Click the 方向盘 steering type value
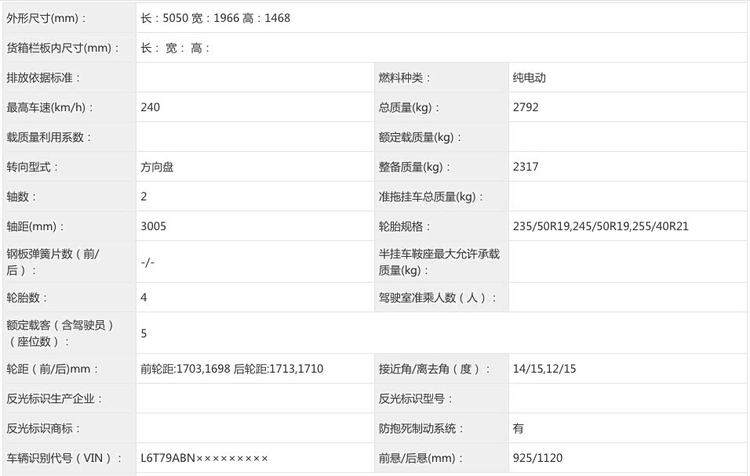 point(159,167)
